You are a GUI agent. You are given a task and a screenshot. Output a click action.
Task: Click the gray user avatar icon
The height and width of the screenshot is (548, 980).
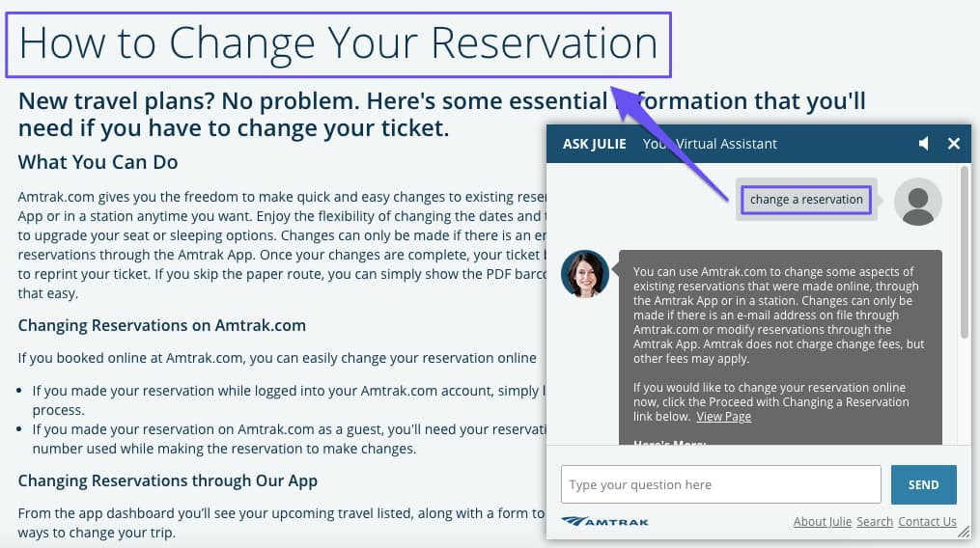[x=916, y=202]
